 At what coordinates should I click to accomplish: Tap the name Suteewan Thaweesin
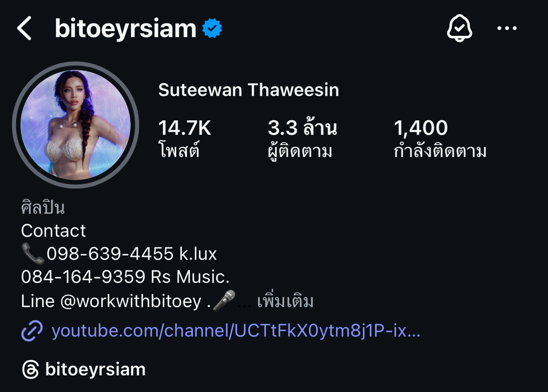click(249, 90)
